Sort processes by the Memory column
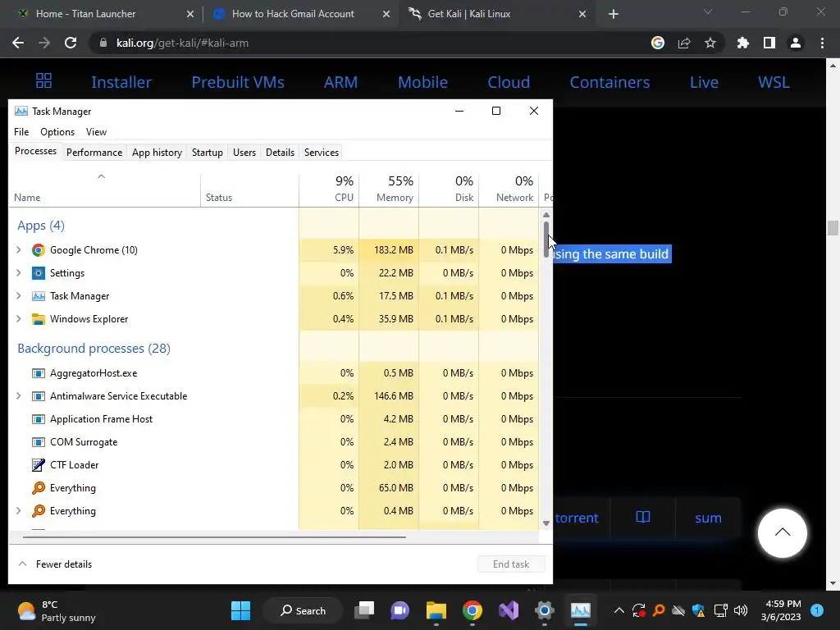This screenshot has height=630, width=840. click(389, 189)
